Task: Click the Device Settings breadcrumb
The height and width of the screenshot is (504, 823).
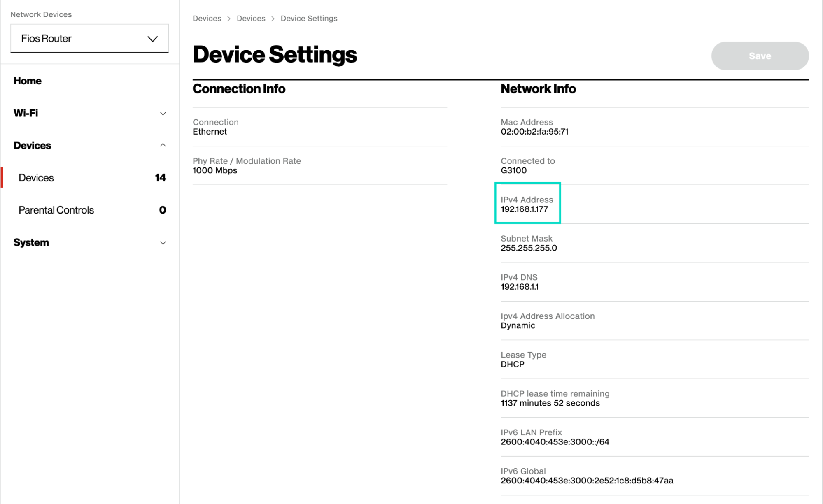Action: click(x=309, y=19)
